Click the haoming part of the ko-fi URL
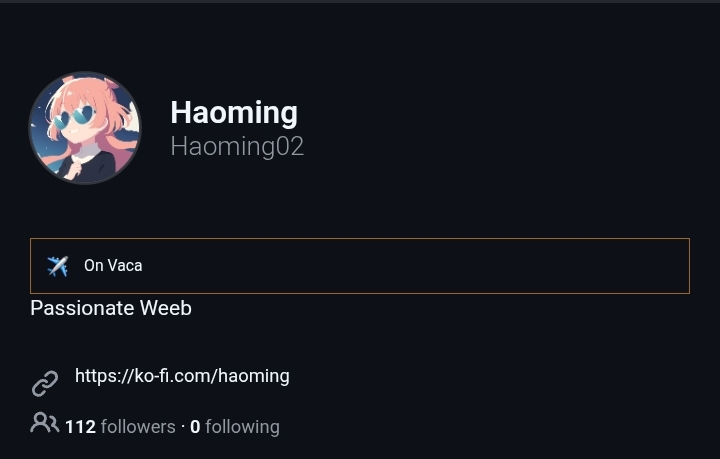Viewport: 720px width, 459px height. pos(254,376)
